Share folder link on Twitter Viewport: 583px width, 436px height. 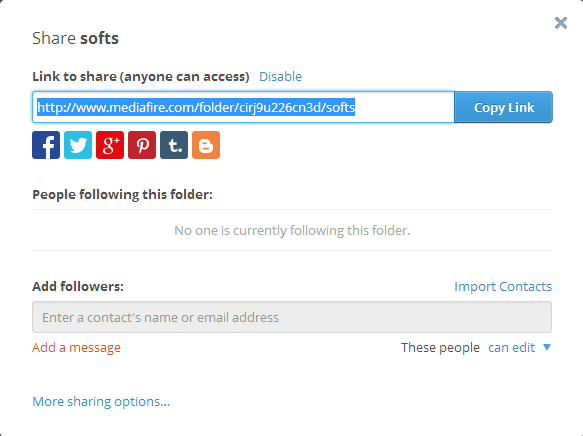click(78, 145)
